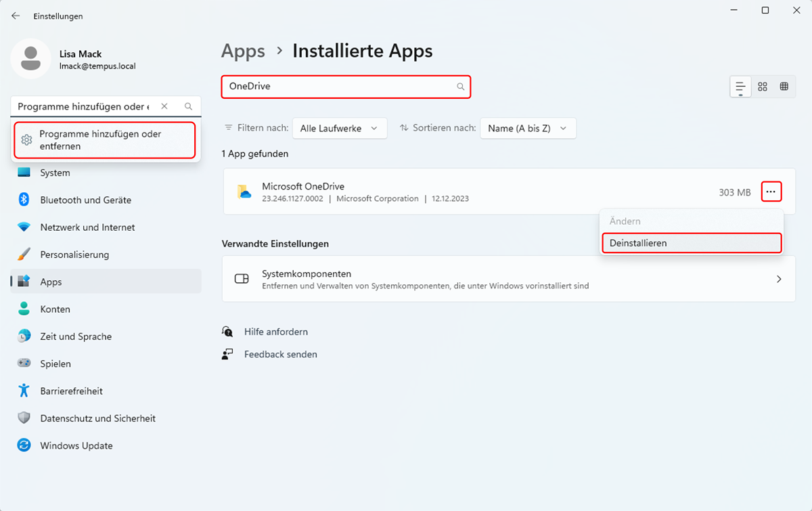Click the Microsoft Corporation publisher text
Screen dimensions: 812x511
point(378,199)
